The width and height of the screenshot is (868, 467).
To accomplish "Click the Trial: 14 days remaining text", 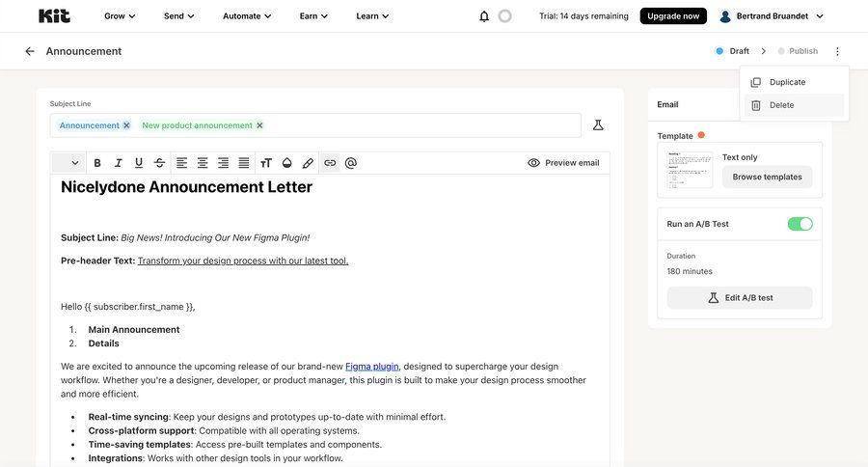I will [x=583, y=16].
